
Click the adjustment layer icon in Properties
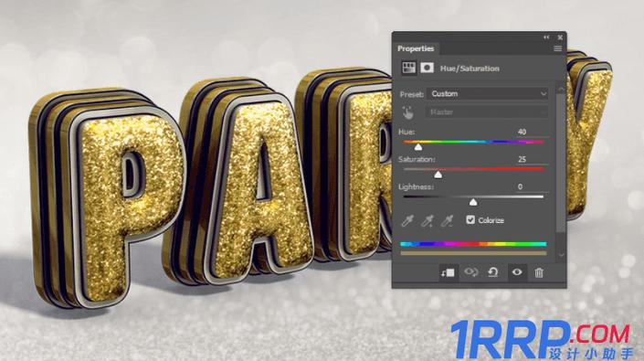408,68
